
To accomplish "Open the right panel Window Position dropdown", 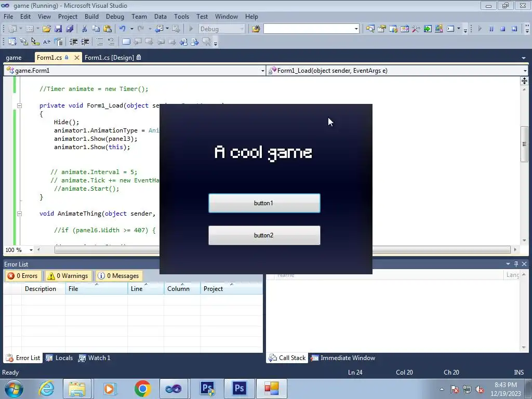I will [508, 264].
